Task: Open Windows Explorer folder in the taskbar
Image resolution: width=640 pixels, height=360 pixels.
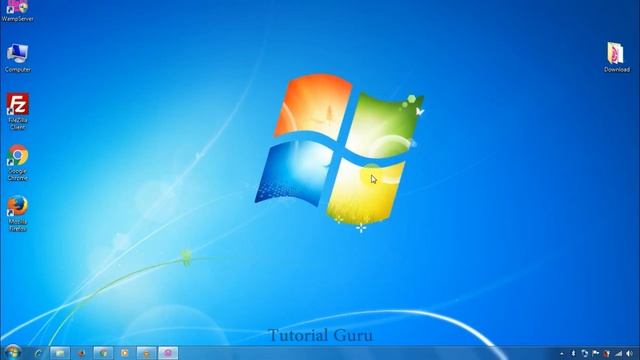Action: pos(60,353)
